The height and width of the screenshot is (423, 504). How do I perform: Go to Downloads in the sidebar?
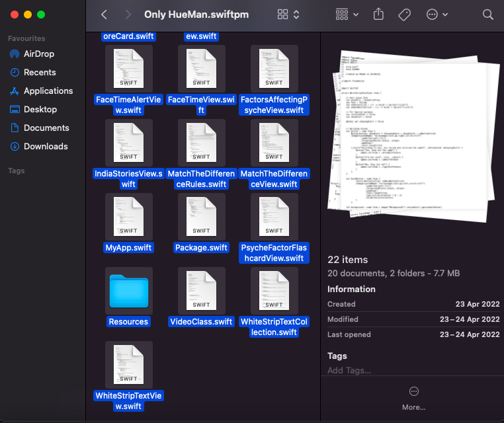pos(46,146)
